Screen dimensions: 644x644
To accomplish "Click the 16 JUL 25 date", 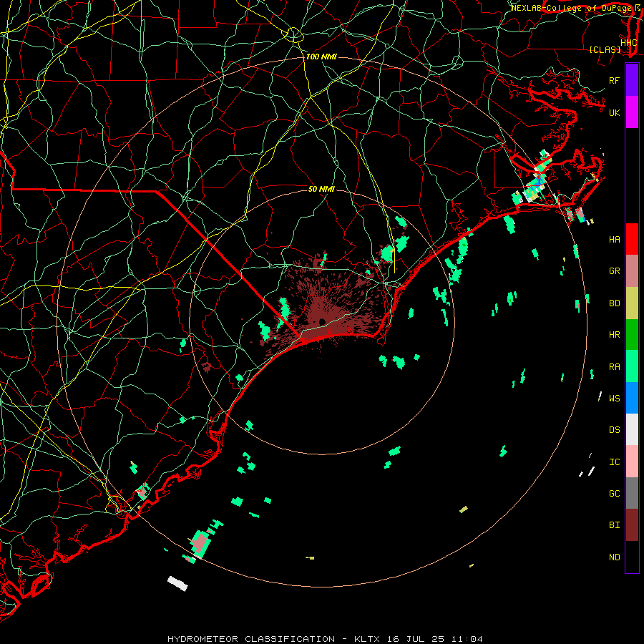I will tap(417, 639).
